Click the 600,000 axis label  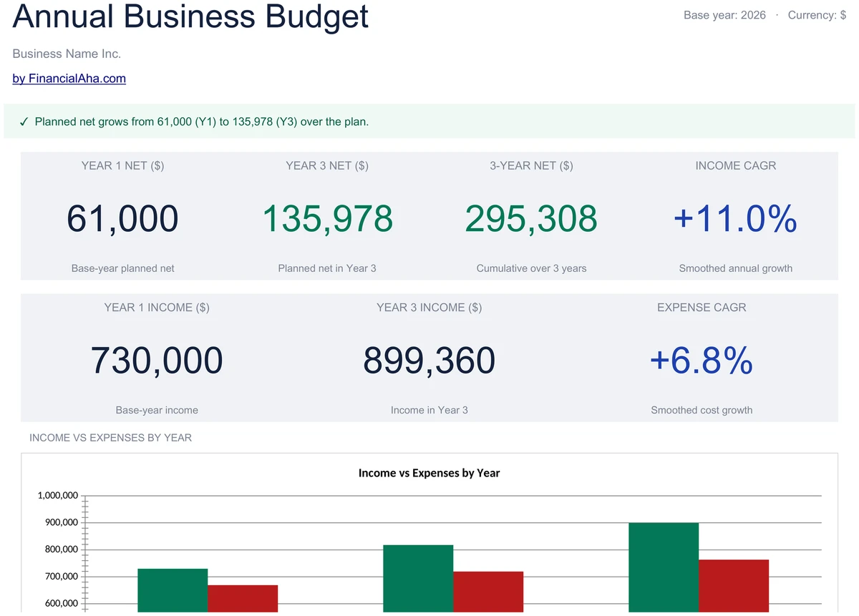tap(61, 604)
